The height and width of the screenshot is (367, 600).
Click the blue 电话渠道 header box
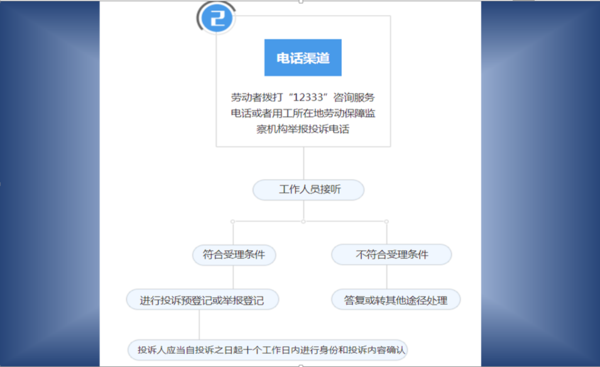click(303, 57)
